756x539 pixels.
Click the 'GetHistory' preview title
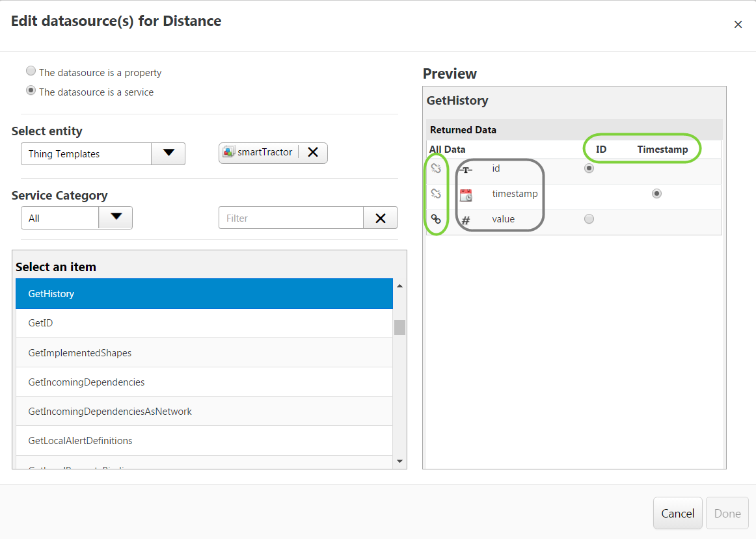pyautogui.click(x=457, y=101)
